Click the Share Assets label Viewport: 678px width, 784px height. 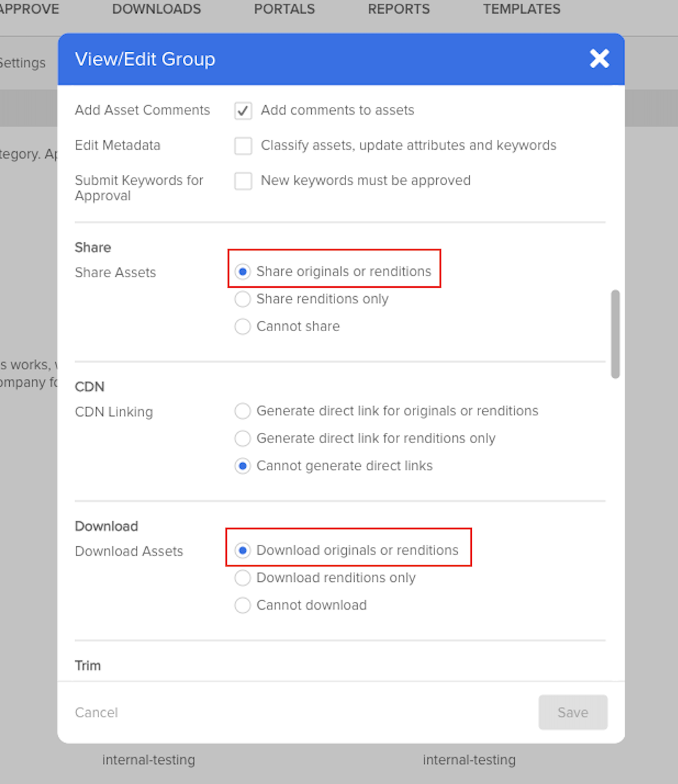point(115,273)
